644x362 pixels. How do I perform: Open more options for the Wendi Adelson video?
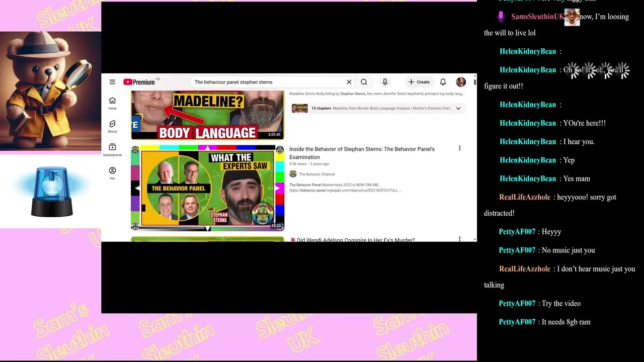pyautogui.click(x=459, y=239)
